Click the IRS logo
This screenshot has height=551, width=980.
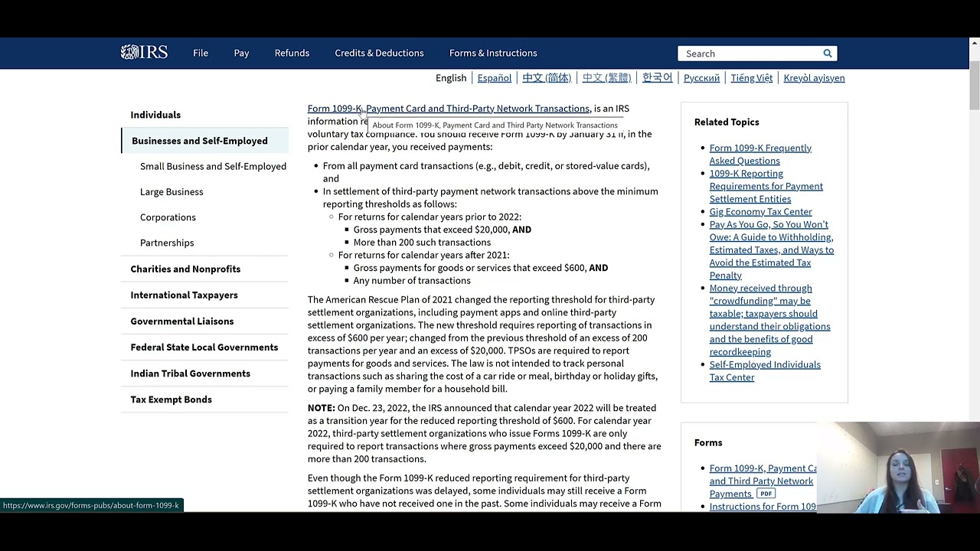(x=144, y=53)
